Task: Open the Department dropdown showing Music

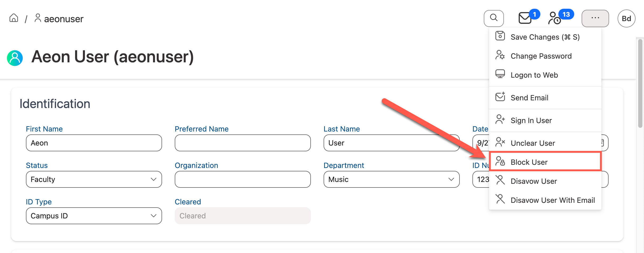Action: (391, 179)
